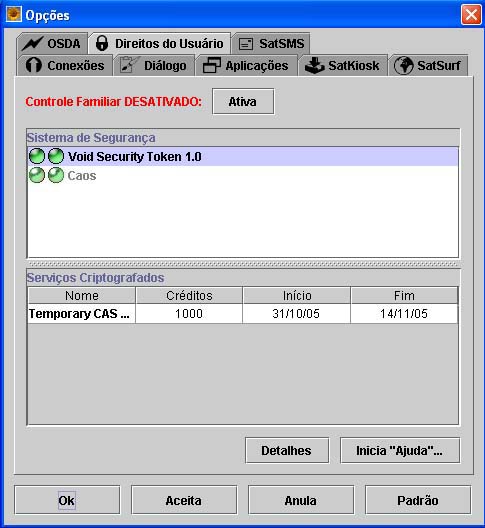Sort services by Créditos column header
The height and width of the screenshot is (528, 485).
point(189,295)
